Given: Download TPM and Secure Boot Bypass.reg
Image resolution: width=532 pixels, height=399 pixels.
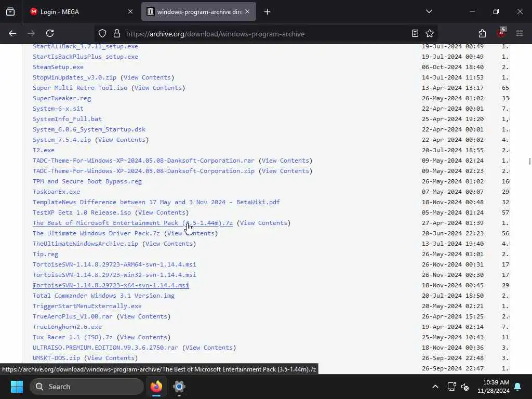Looking at the screenshot, I should click(87, 181).
